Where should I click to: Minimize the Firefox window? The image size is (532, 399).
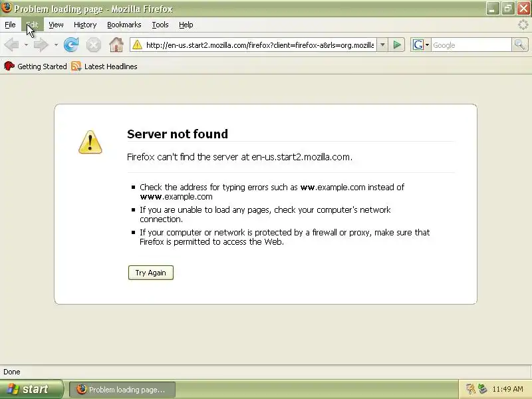coord(493,9)
